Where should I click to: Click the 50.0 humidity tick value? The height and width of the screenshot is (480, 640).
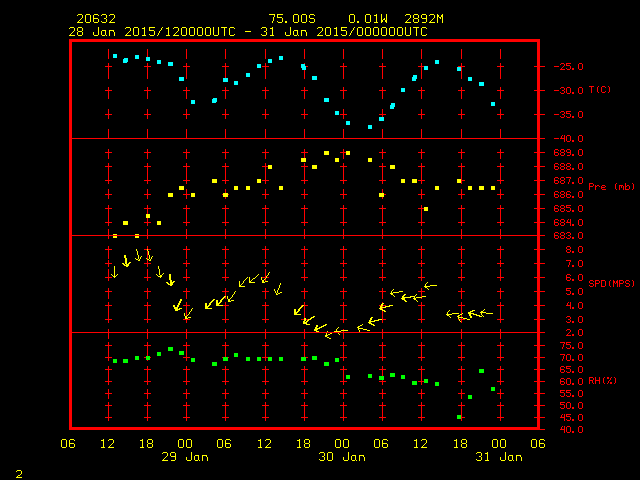tap(571, 406)
